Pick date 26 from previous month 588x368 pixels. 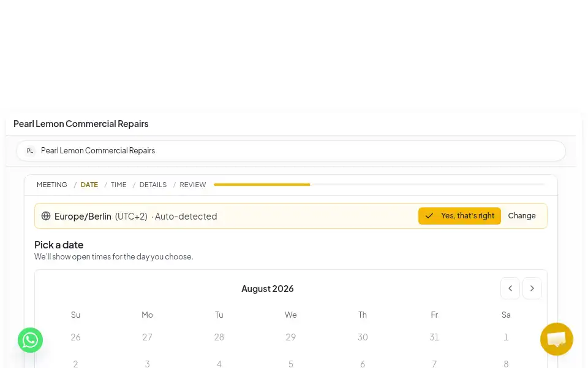click(75, 337)
